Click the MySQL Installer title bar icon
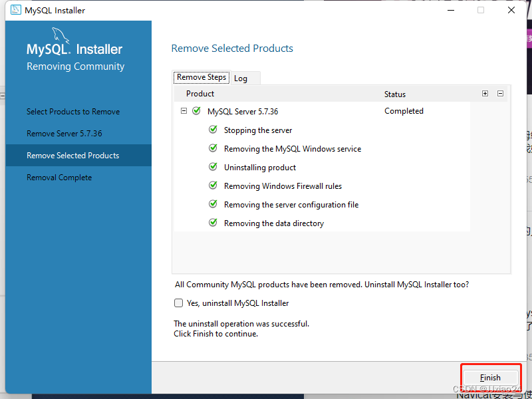Viewport: 532px width, 399px height. (15, 10)
